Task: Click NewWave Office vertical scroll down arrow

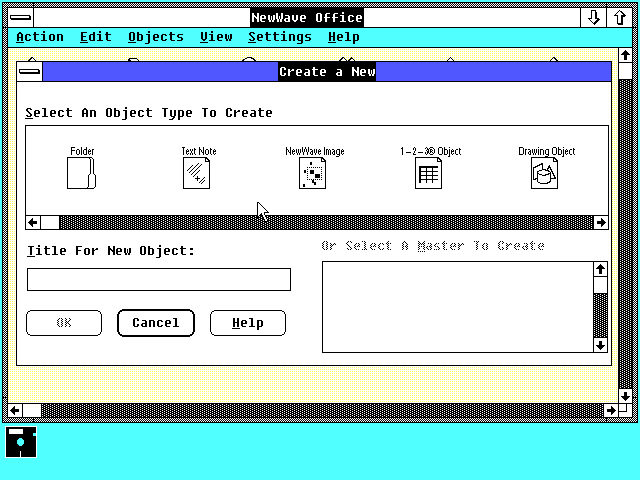Action: point(625,396)
